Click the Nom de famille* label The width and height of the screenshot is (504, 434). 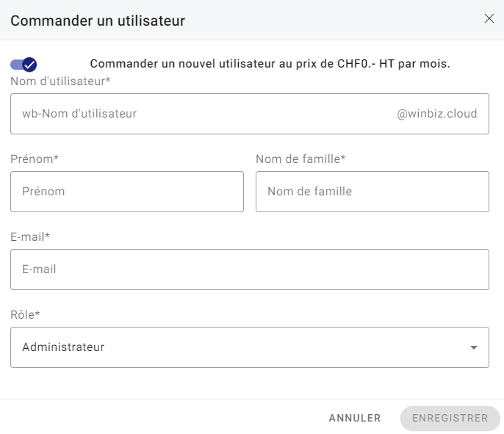pos(300,159)
